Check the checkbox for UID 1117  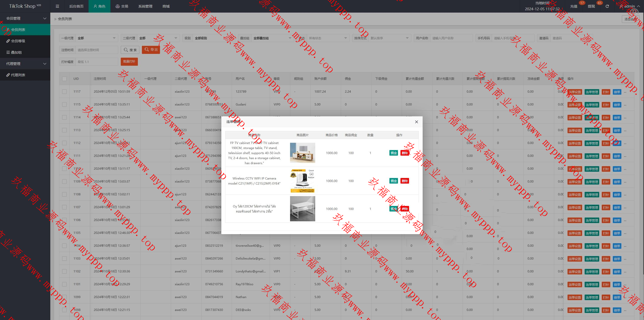pyautogui.click(x=64, y=92)
